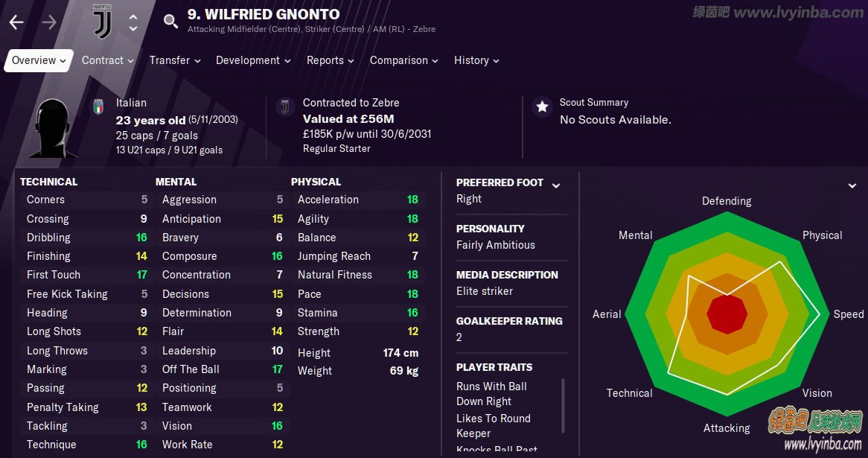Click the scout summary star icon
The height and width of the screenshot is (458, 868).
[x=543, y=106]
